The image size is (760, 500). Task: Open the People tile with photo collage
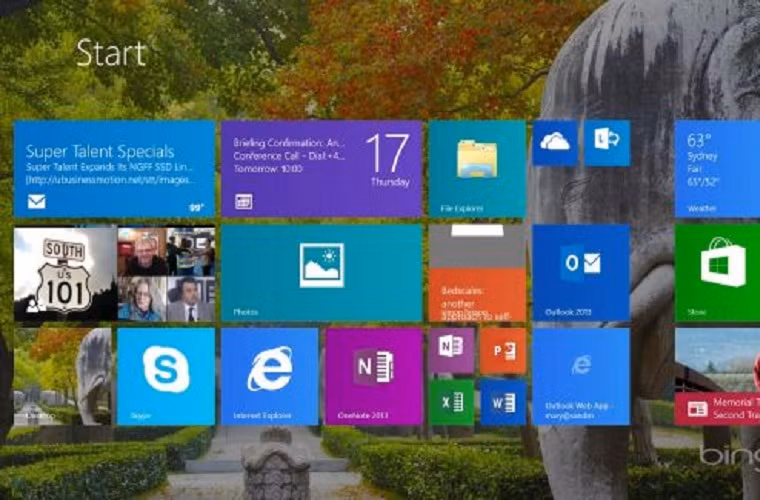[x=114, y=273]
